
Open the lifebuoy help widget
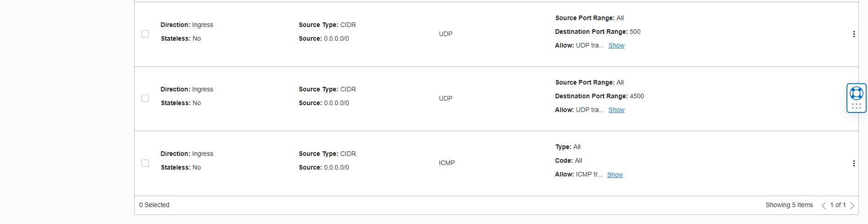click(x=857, y=93)
